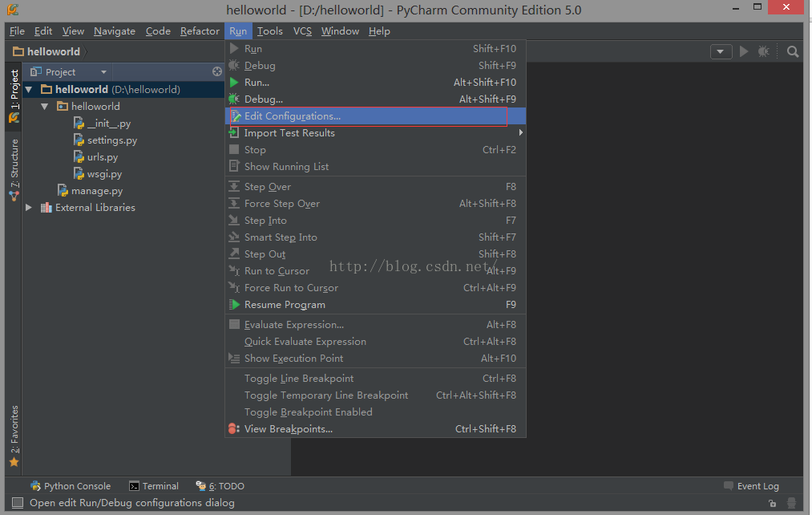Click Toggle Temporary Line Breakpoint entry

click(375, 395)
